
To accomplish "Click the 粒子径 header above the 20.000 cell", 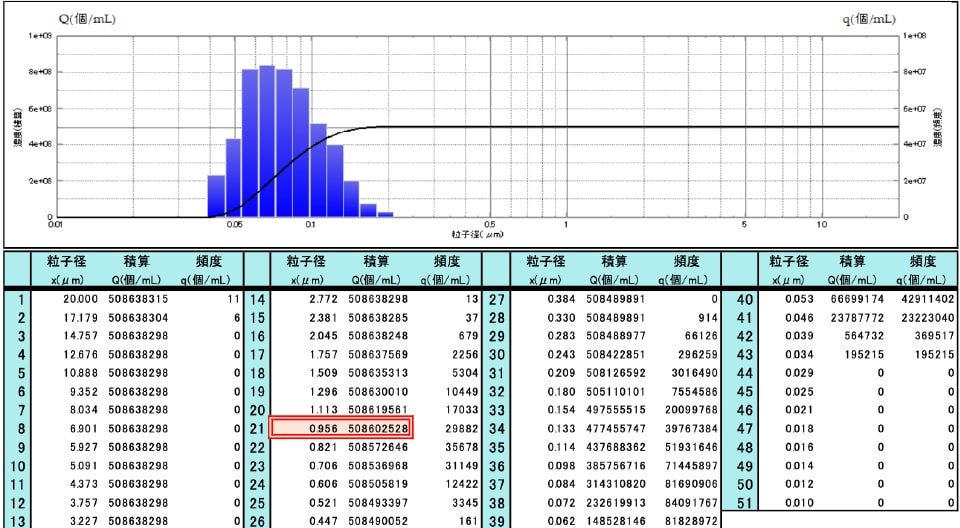I will point(54,262).
